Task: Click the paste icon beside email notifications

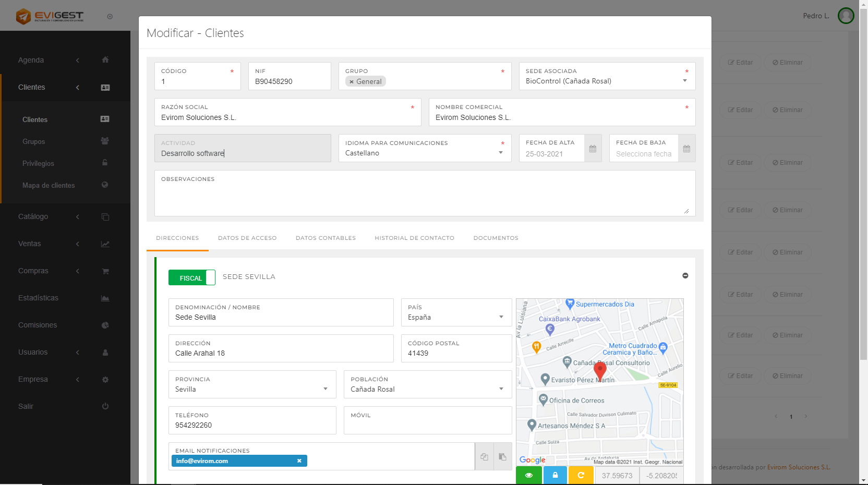Action: click(x=502, y=456)
